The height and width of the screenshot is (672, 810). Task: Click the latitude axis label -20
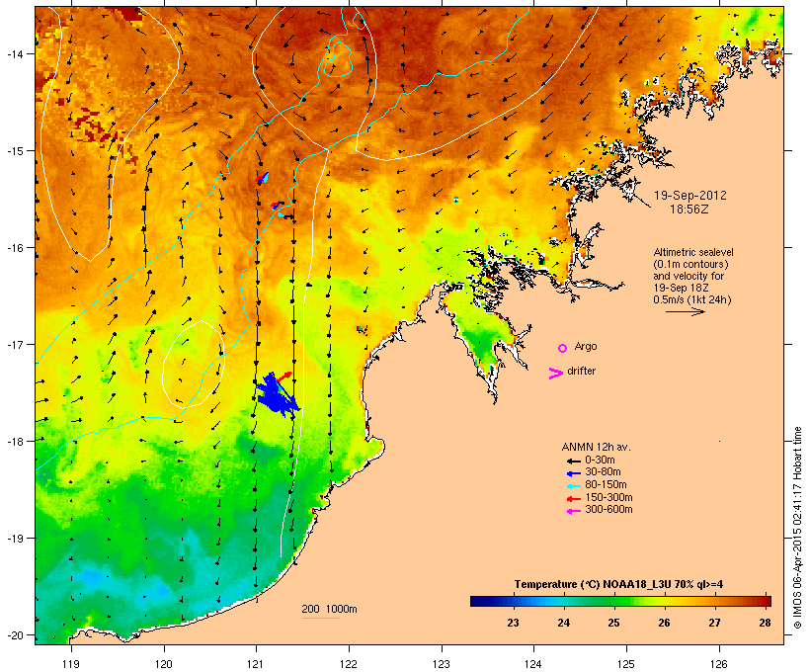(x=14, y=634)
